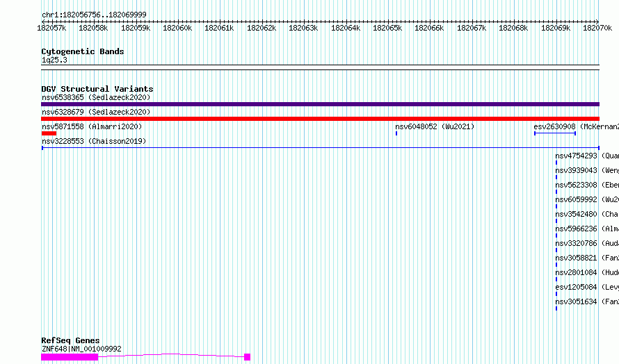Open nsv5623308 variant label
619x364 pixels.
587,185
